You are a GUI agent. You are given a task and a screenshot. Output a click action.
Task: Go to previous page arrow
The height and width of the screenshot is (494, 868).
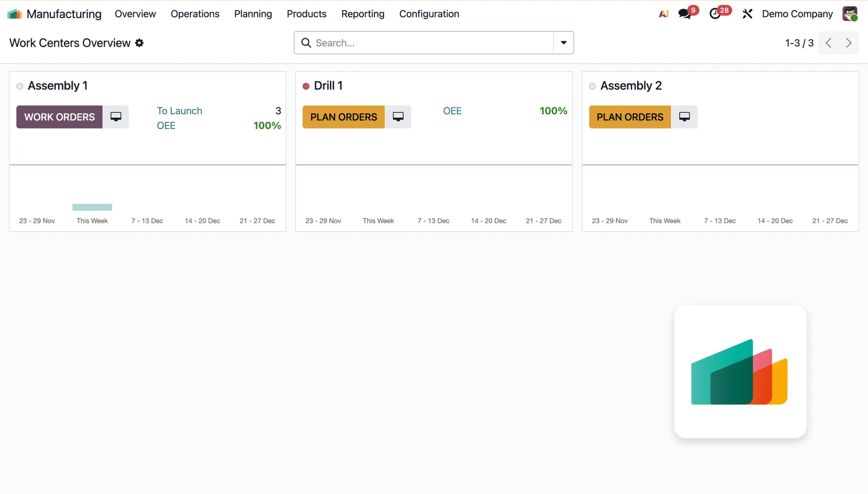pos(828,43)
